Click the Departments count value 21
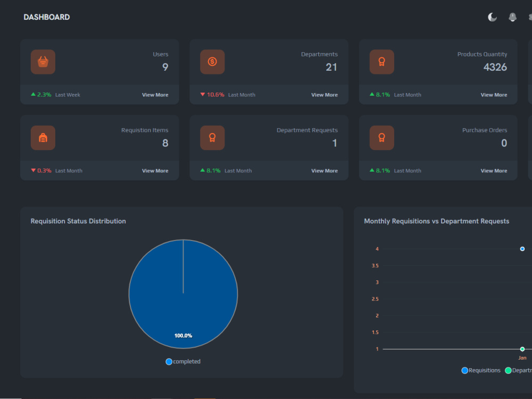 click(x=331, y=67)
